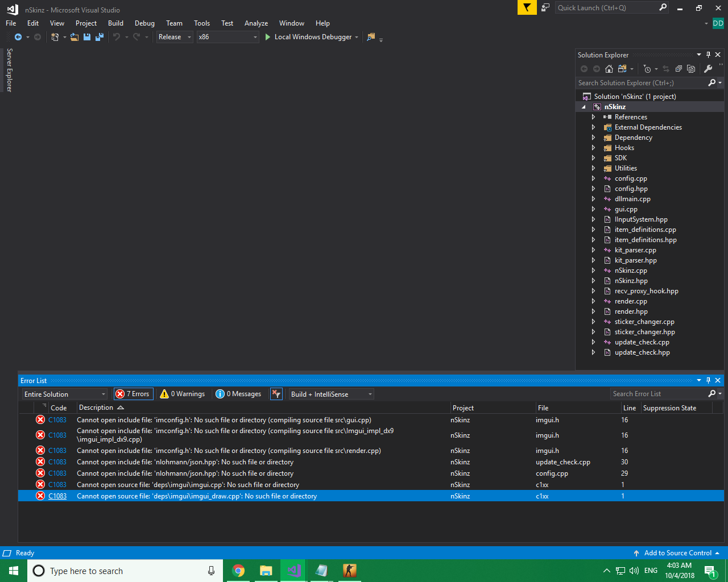Click the Search Error List field
The image size is (728, 582).
(x=659, y=394)
